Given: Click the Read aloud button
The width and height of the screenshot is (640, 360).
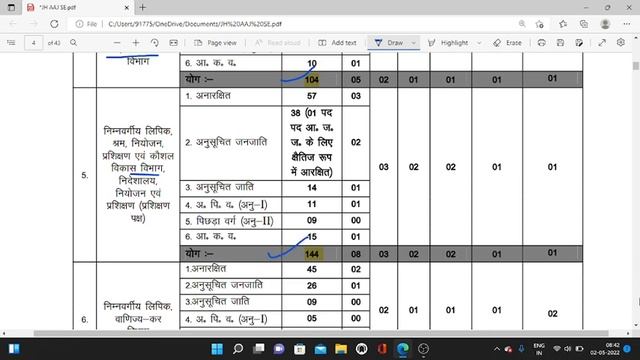Looking at the screenshot, I should [x=278, y=42].
